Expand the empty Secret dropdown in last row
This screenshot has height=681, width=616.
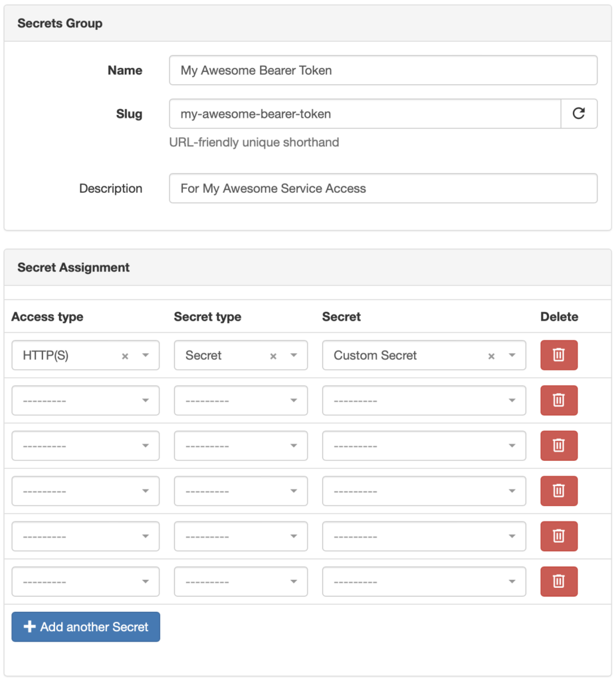(423, 581)
